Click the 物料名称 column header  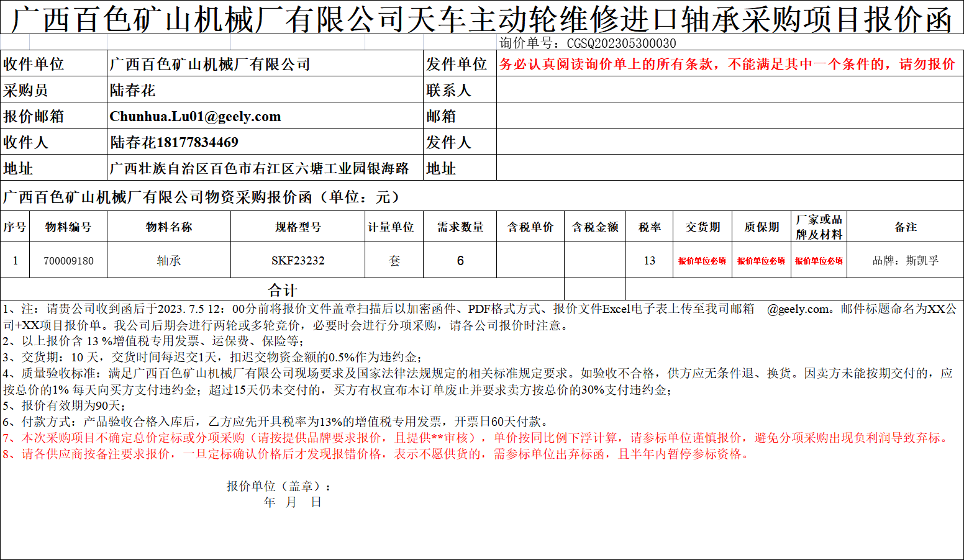(x=169, y=227)
